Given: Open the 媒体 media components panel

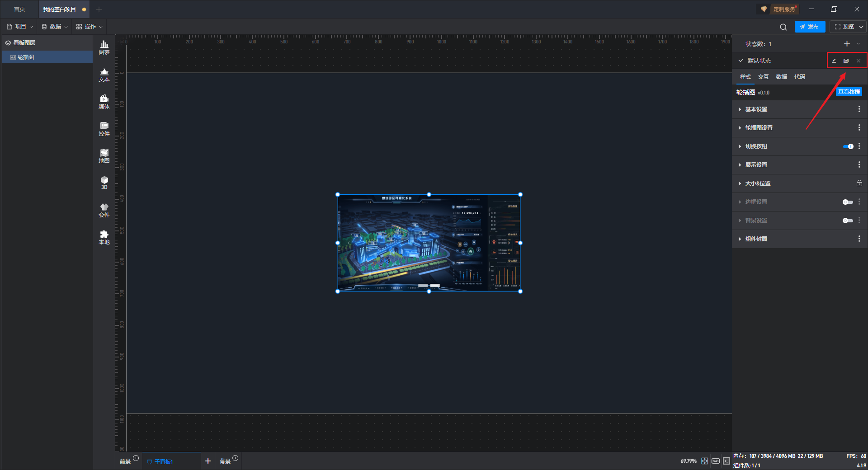Looking at the screenshot, I should 104,102.
